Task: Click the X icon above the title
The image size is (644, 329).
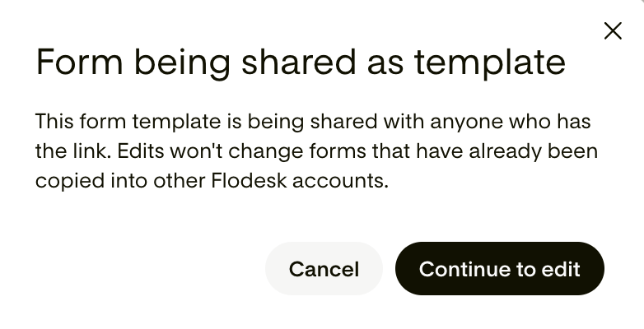Action: pos(613,30)
